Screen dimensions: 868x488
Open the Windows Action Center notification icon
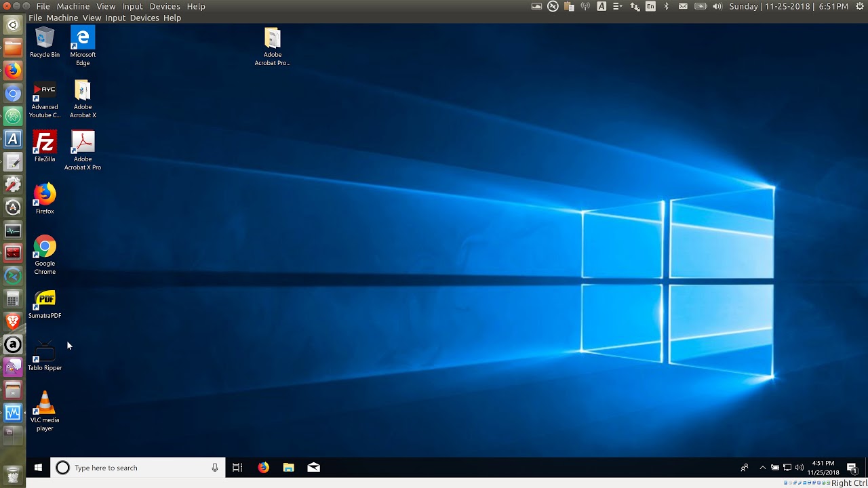click(852, 468)
